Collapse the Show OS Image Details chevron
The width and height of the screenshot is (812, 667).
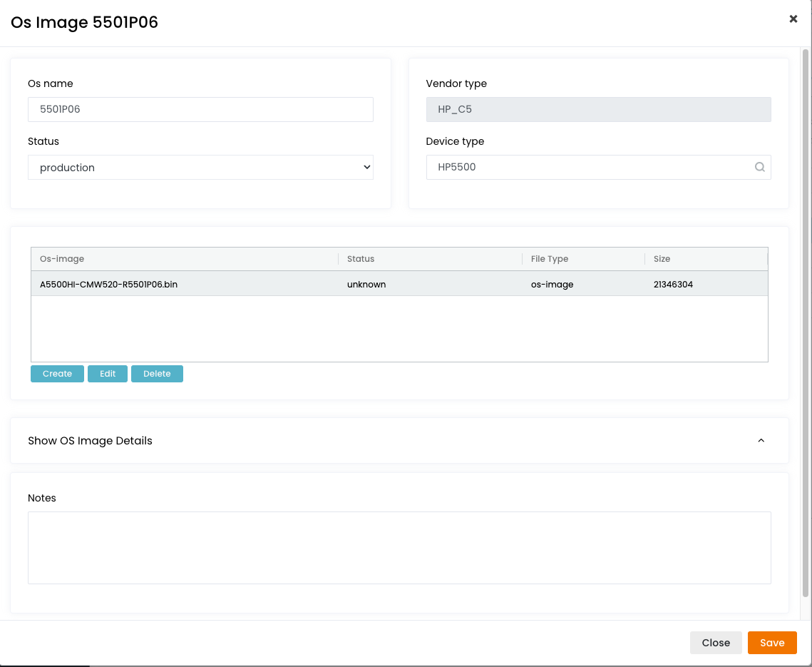pos(761,441)
